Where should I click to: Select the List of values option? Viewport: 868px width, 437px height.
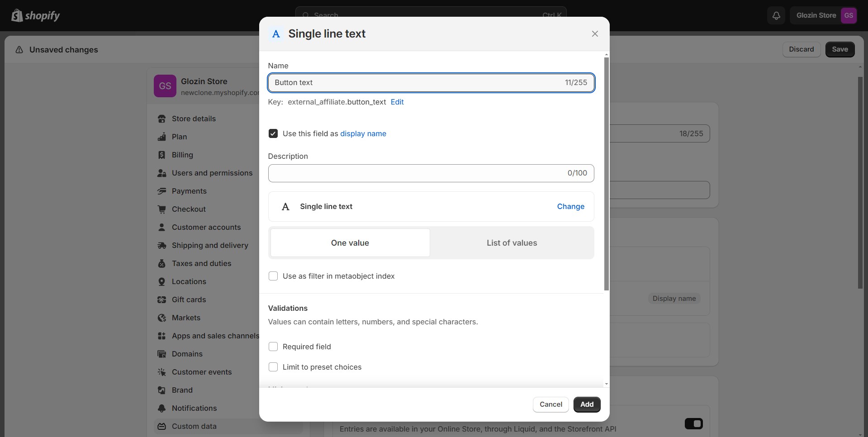tap(512, 243)
